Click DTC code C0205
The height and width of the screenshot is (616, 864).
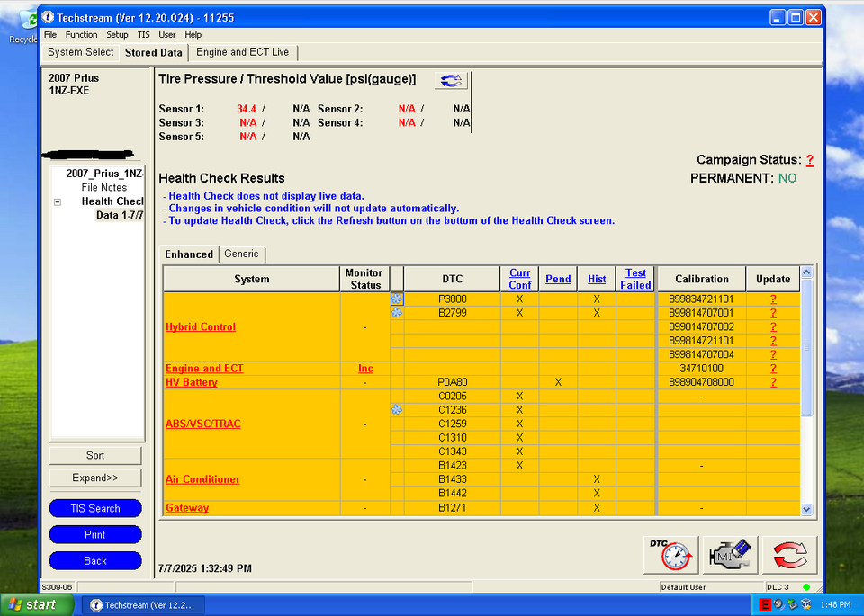click(x=453, y=396)
